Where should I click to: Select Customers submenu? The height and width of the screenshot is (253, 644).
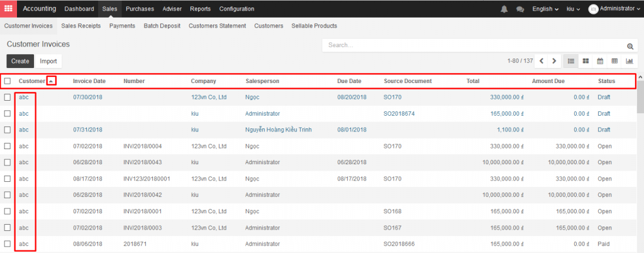269,26
